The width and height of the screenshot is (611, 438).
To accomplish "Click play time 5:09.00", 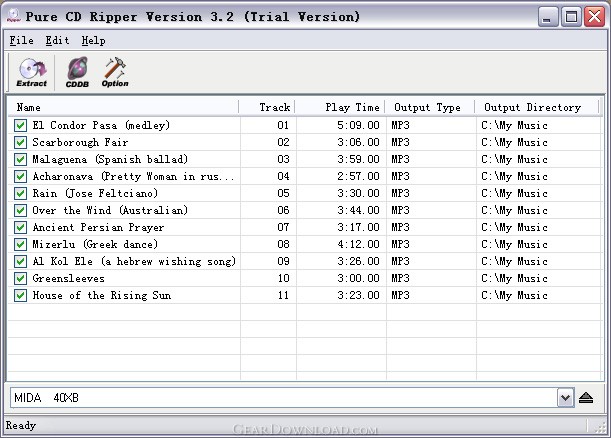I will click(x=358, y=125).
